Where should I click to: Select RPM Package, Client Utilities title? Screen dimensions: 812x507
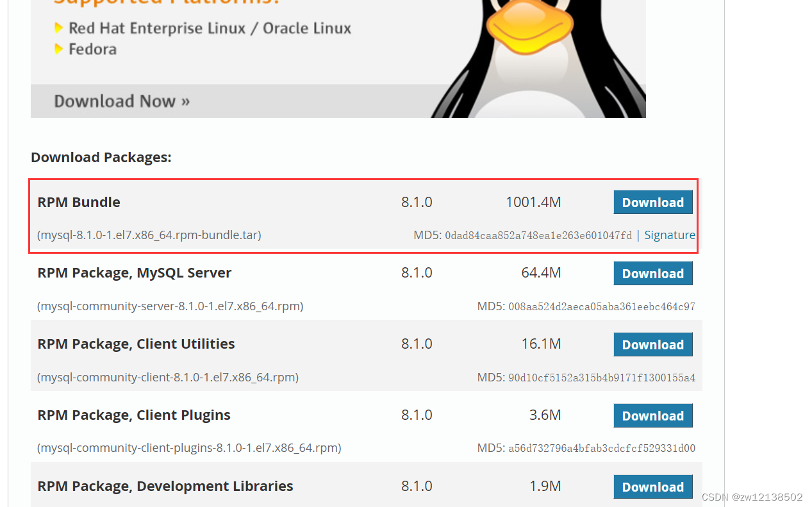click(137, 344)
